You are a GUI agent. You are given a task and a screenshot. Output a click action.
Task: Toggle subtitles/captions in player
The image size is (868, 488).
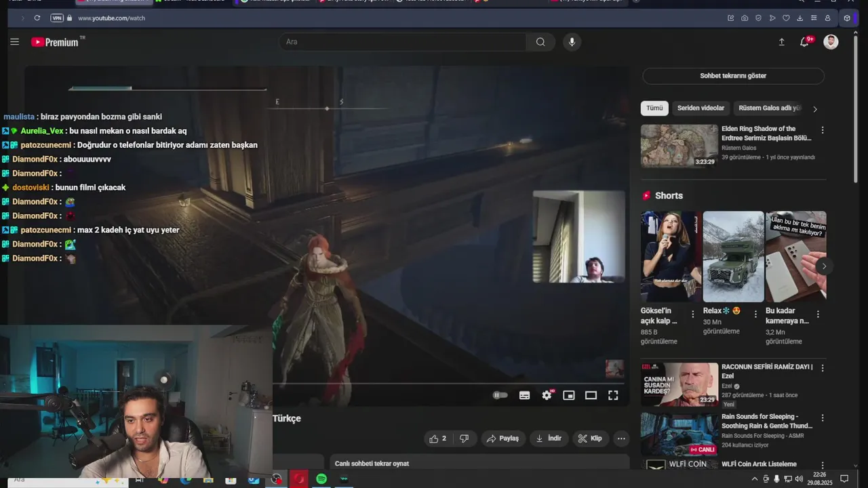point(524,395)
